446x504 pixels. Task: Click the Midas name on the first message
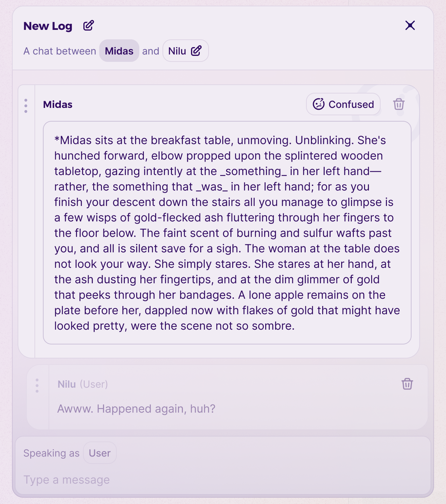pos(58,104)
